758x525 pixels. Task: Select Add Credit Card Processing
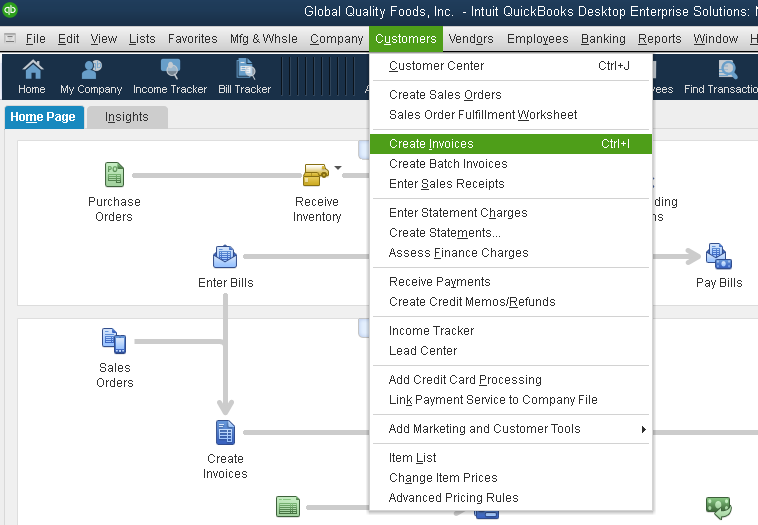tap(511, 380)
